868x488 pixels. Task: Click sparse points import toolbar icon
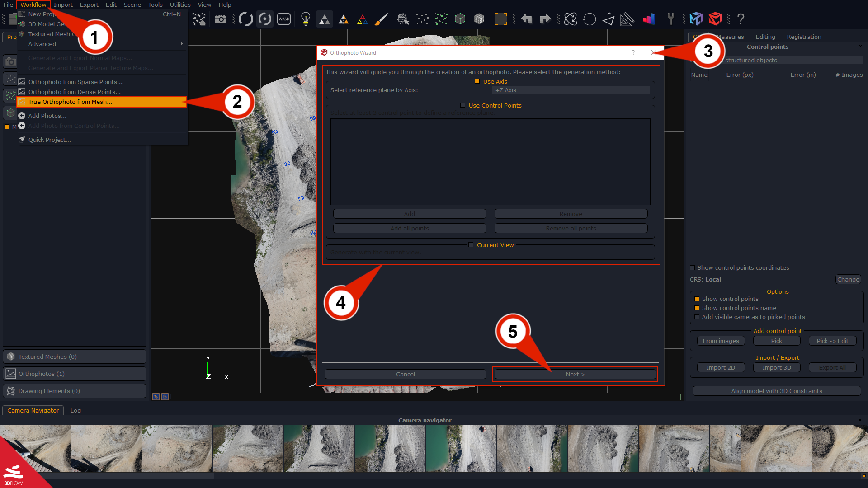199,19
